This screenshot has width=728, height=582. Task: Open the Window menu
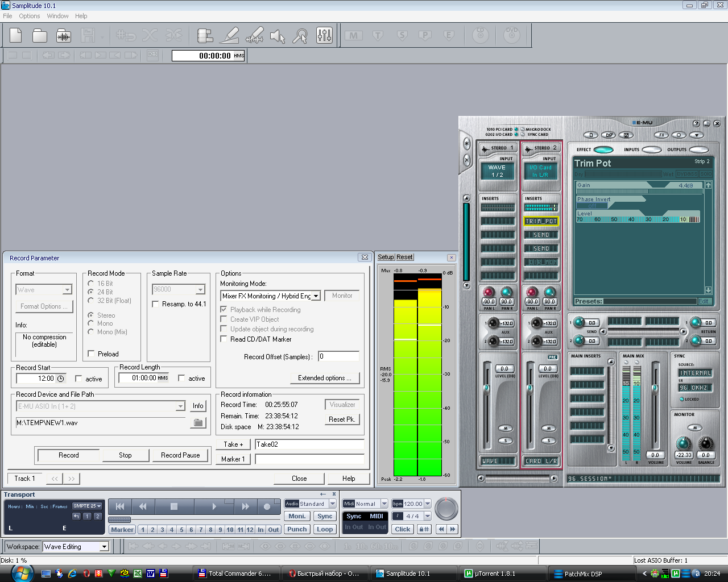tap(57, 16)
